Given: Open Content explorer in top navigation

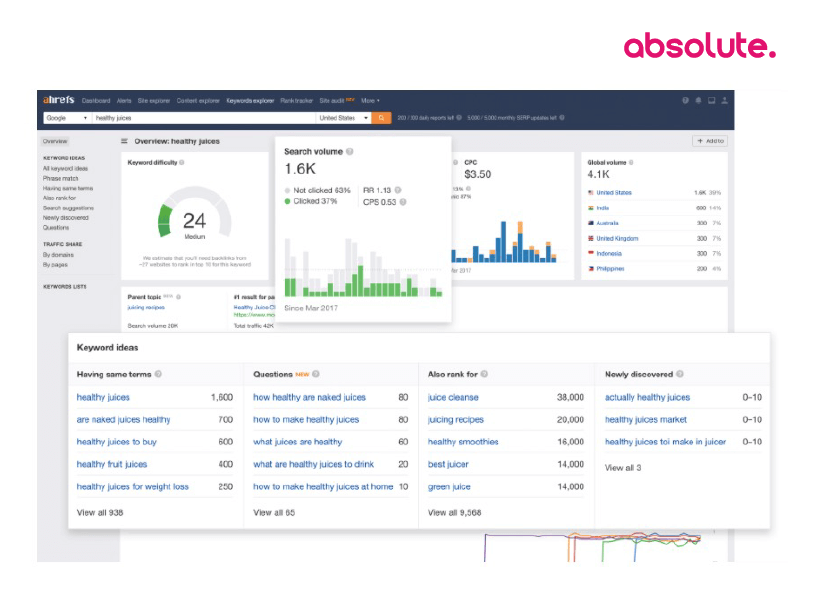Looking at the screenshot, I should pyautogui.click(x=198, y=101).
